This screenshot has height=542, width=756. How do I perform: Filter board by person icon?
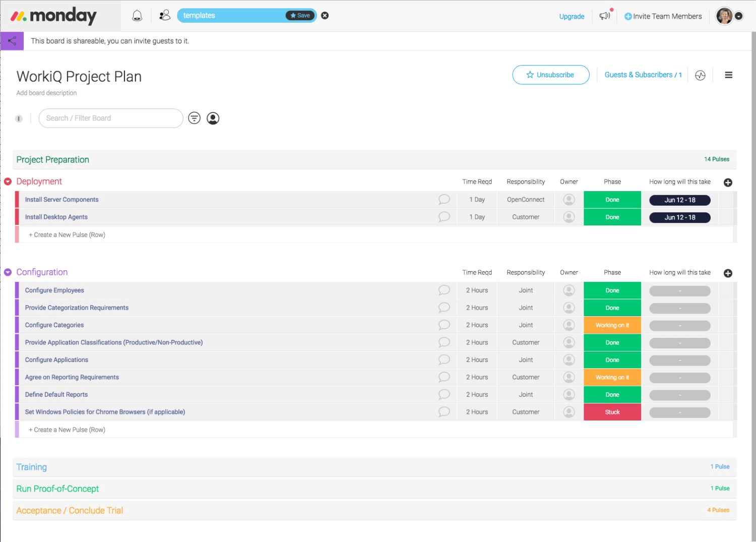pos(213,118)
